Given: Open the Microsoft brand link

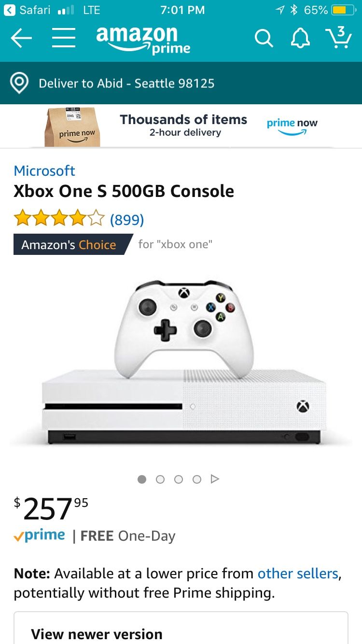Looking at the screenshot, I should [44, 171].
